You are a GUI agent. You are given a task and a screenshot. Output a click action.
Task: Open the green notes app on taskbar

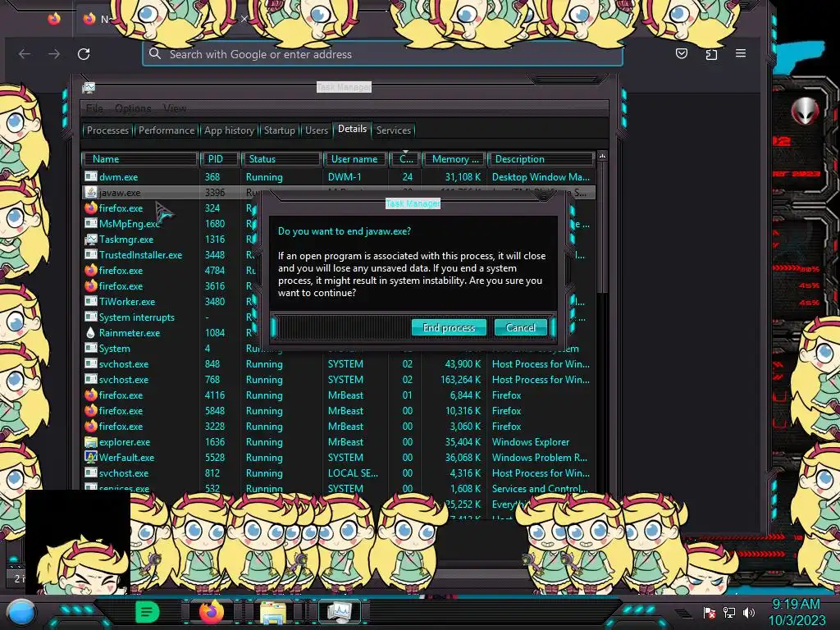[x=147, y=612]
